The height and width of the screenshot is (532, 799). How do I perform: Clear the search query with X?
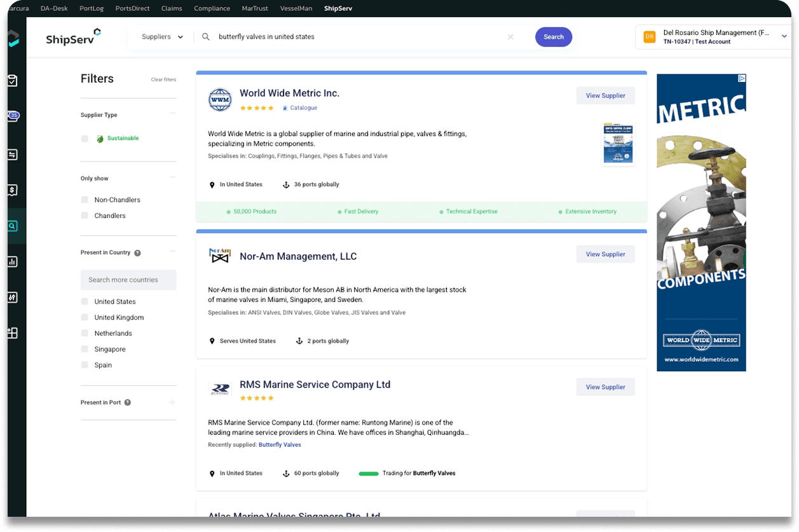coord(510,37)
